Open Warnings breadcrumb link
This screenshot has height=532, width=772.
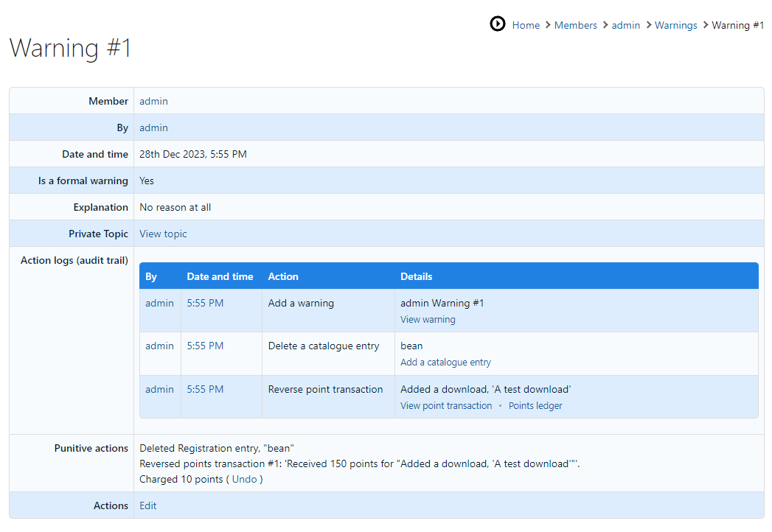[675, 25]
